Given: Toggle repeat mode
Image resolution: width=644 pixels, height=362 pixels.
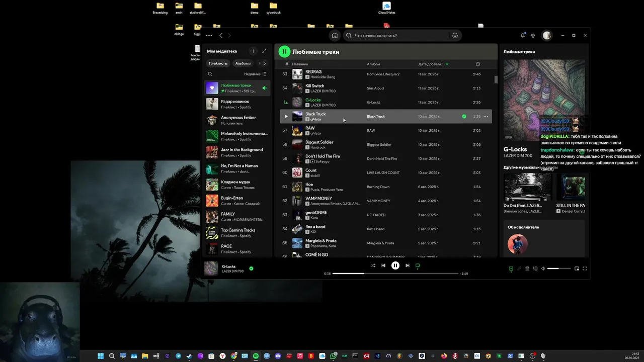Looking at the screenshot, I should coord(418,265).
